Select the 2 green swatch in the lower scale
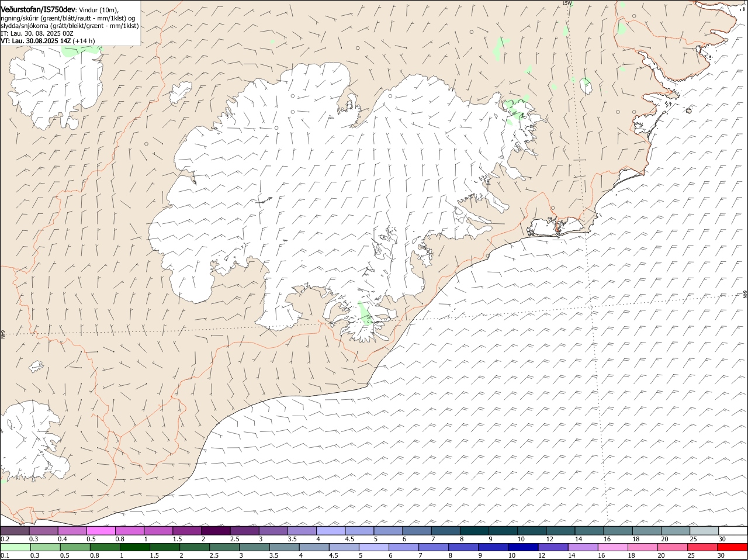Screen dimensions: 748x560 click(194, 548)
